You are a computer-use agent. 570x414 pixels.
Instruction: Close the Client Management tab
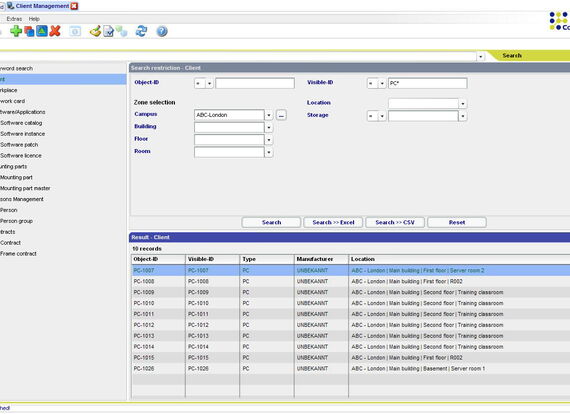click(x=74, y=6)
